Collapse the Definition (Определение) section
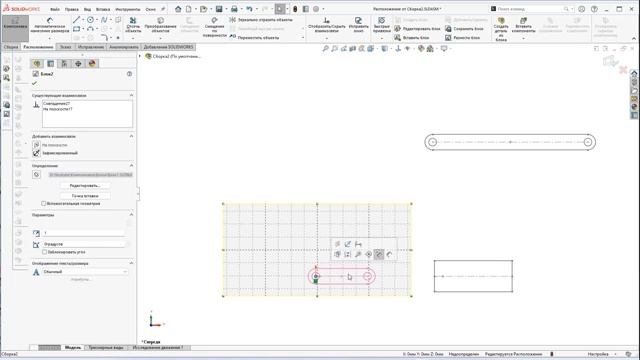Image resolution: width=640 pixels, height=360 pixels. (131, 166)
